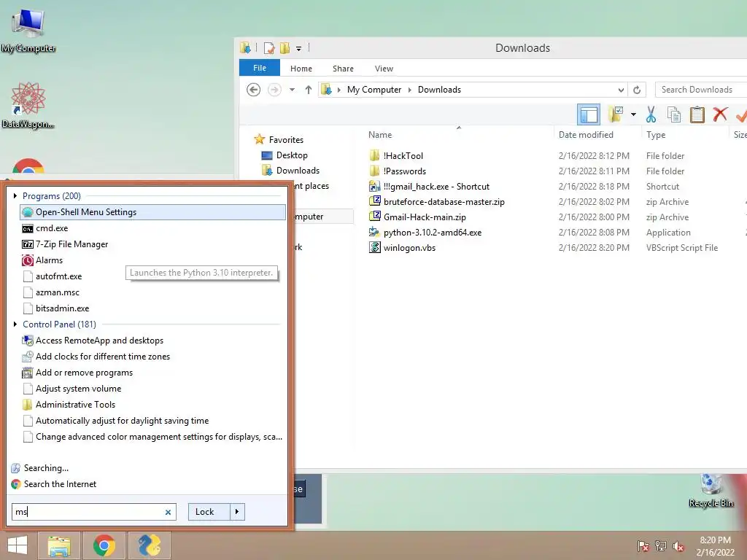Select python-3.10.2-amd64.exe file
Viewport: 747px width, 560px height.
pos(432,233)
